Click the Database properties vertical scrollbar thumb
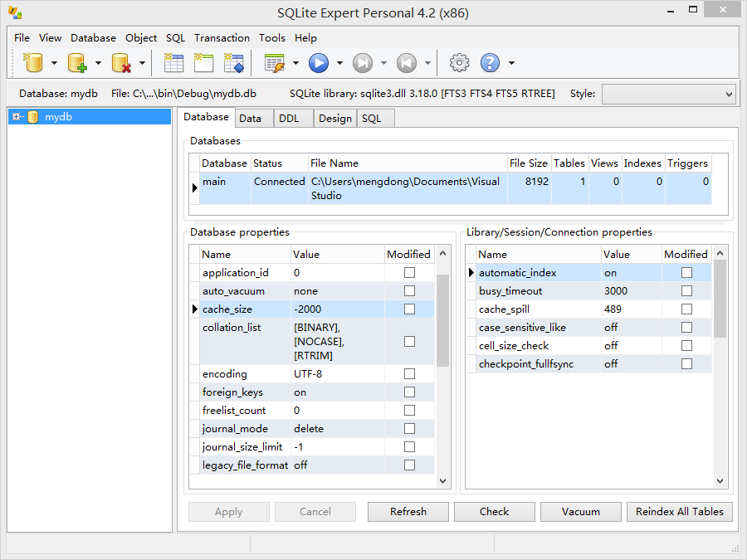The image size is (747, 560). (443, 320)
